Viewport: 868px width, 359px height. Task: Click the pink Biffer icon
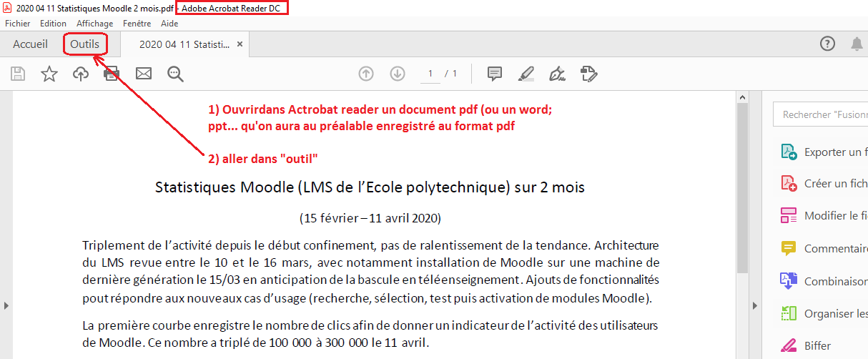pyautogui.click(x=789, y=345)
